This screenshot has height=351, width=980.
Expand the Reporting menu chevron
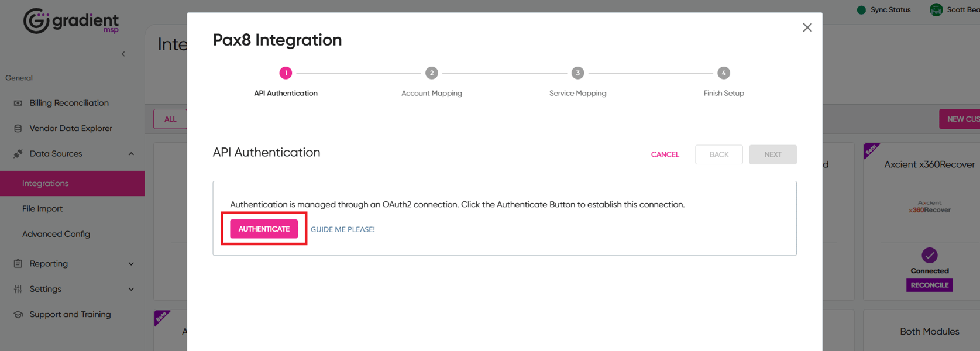[x=131, y=264]
